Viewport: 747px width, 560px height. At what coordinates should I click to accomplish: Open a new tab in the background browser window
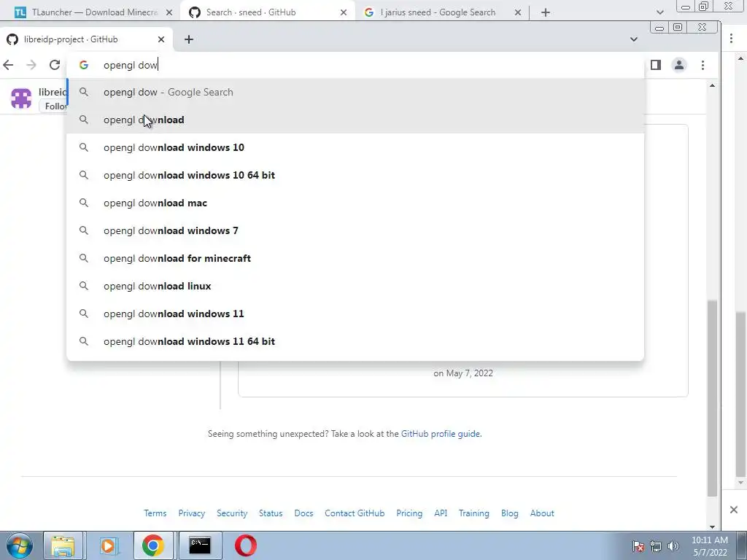pos(546,12)
